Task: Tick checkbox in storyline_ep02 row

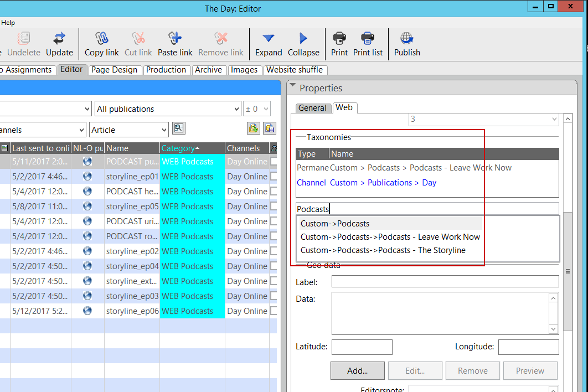Action: pyautogui.click(x=274, y=251)
